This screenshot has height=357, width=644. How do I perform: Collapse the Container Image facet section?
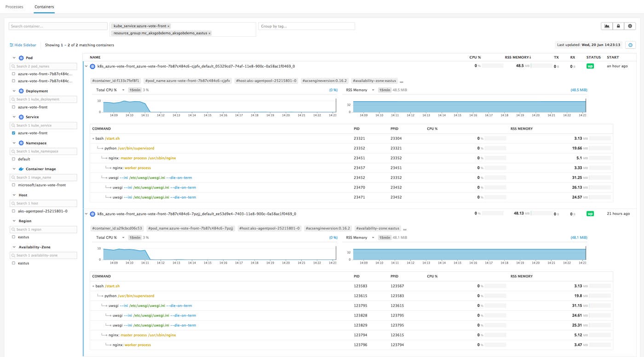pos(14,169)
